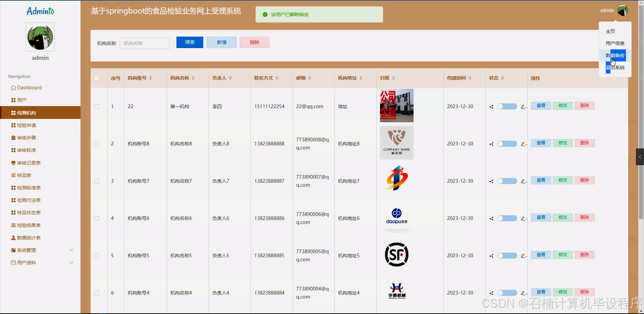This screenshot has height=314, width=644.
Task: Check the checkbox for row 机构名称6
Action: tap(97, 218)
